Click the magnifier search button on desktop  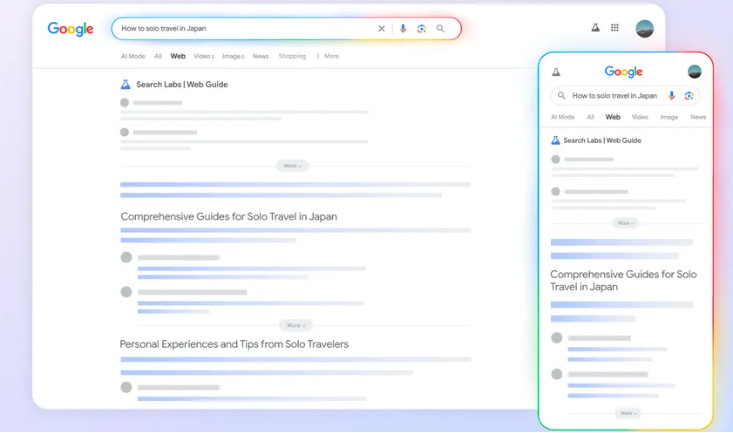click(440, 29)
